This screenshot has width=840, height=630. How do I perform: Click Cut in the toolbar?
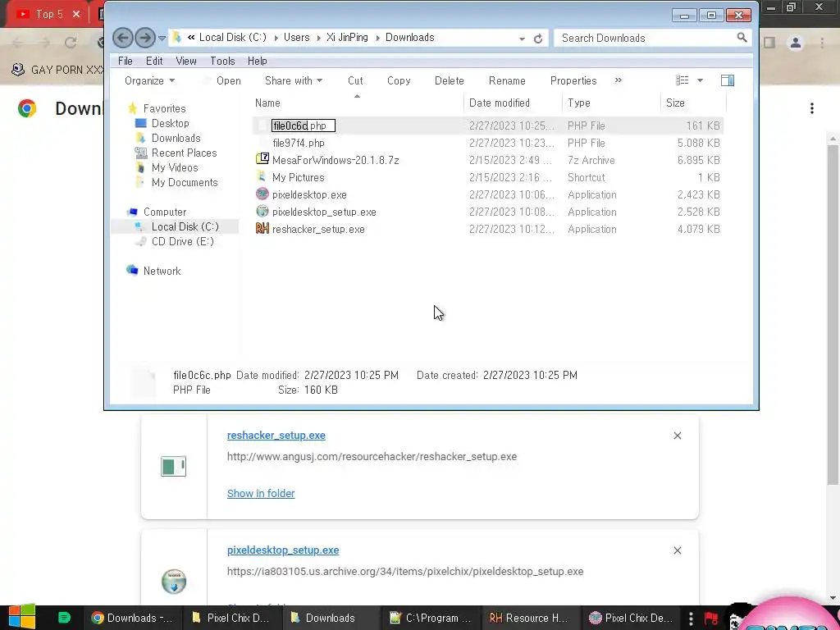pos(355,81)
